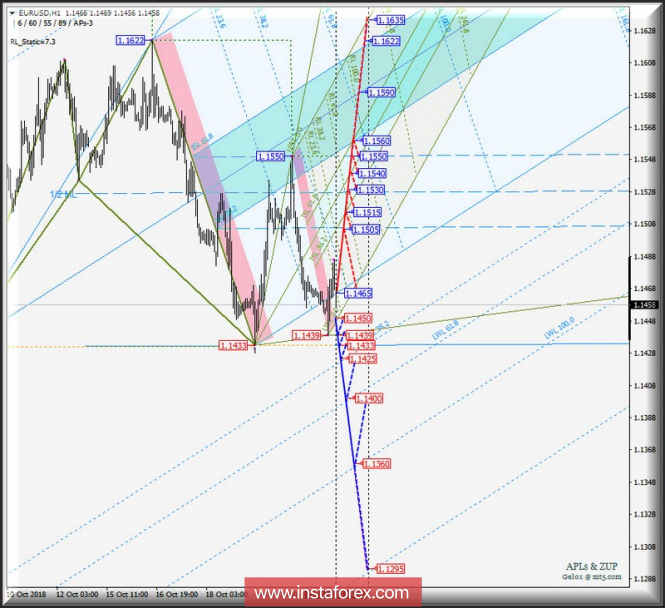This screenshot has width=665, height=608.
Task: Click 1.1468 on the price scale
Action: click(x=644, y=289)
